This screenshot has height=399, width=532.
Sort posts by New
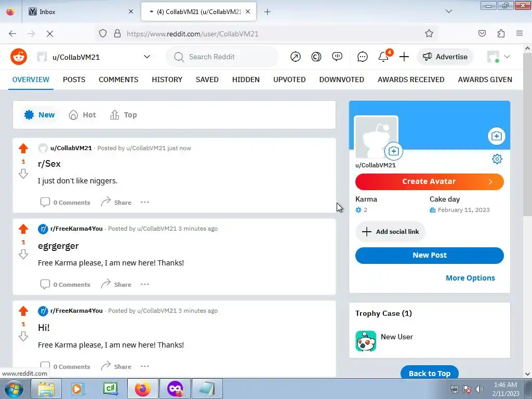coord(39,115)
